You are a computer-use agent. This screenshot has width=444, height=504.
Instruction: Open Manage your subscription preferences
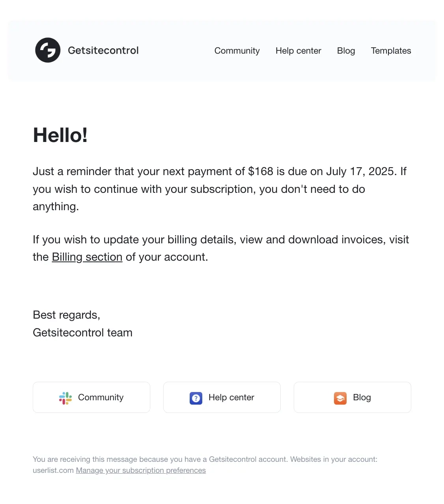pyautogui.click(x=140, y=470)
